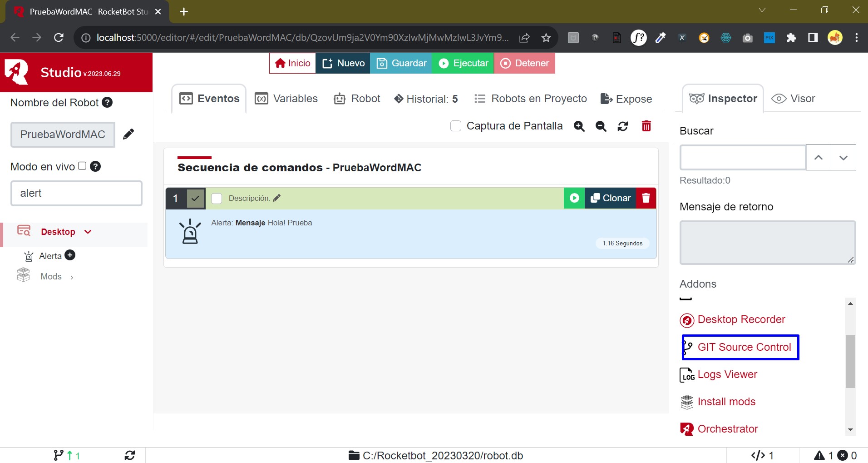
Task: Click the refresh icon beside Captura de Pantalla
Action: click(623, 126)
